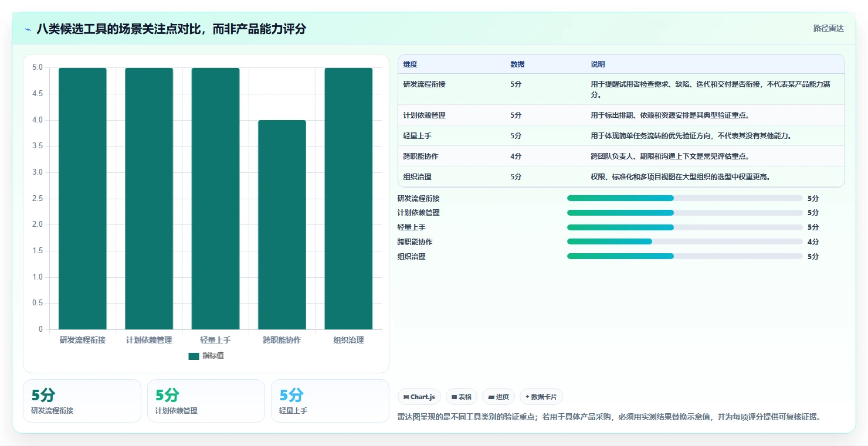Click the 计划依赖管理 progress bar

(x=684, y=213)
